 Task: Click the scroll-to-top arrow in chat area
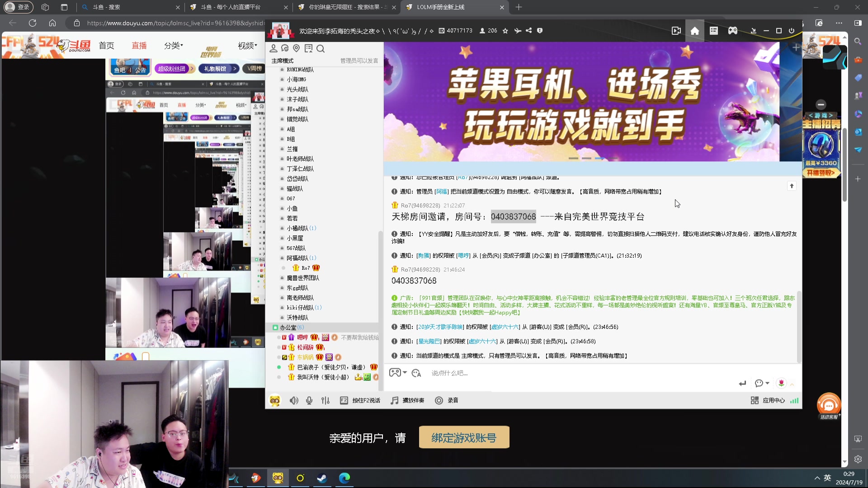792,186
